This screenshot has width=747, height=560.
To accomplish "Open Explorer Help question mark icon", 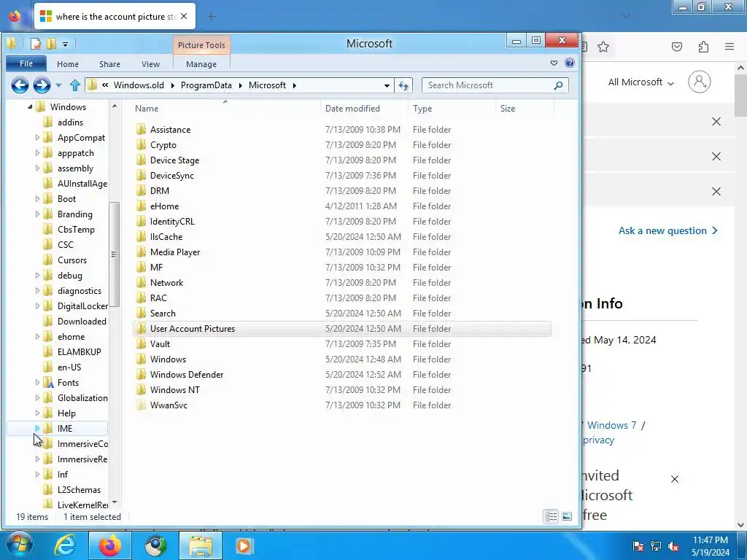I will (569, 63).
